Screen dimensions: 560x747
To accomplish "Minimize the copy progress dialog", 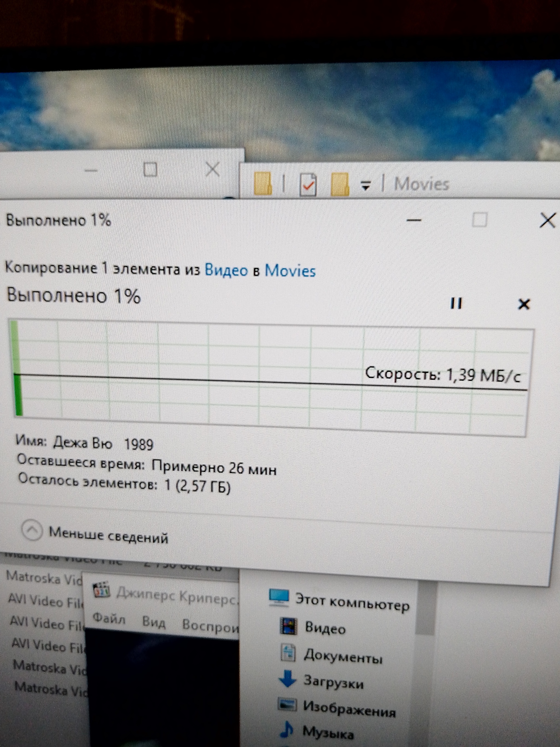I will pos(414,220).
